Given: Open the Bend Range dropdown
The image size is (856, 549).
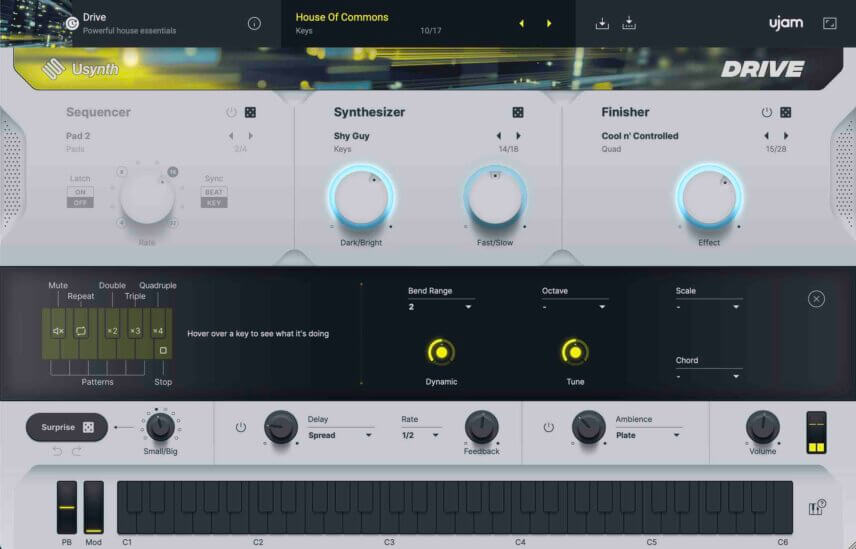Looking at the screenshot, I should [x=441, y=307].
